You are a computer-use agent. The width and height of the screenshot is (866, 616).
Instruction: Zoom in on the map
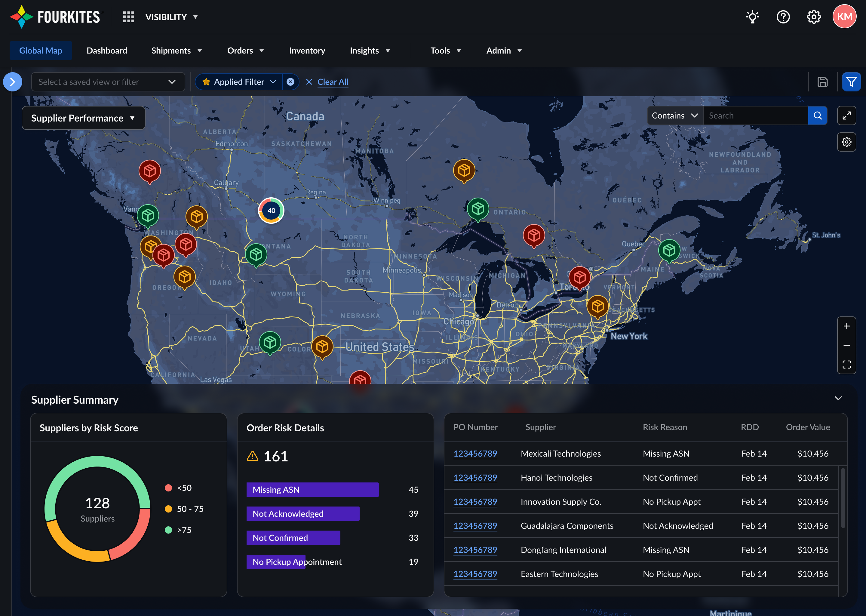846,326
